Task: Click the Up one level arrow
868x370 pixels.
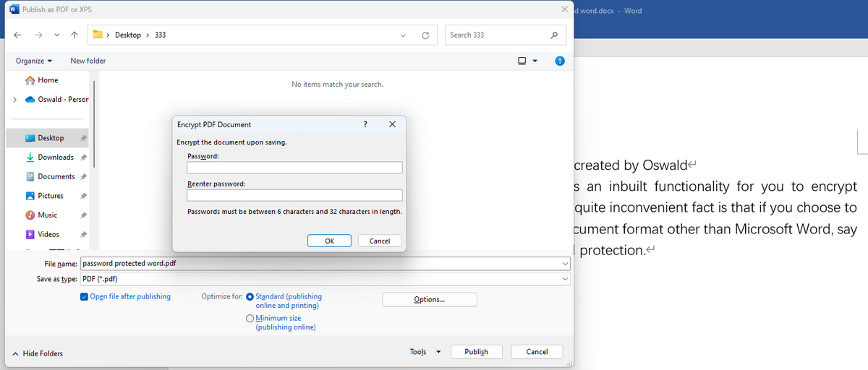Action: coord(75,35)
